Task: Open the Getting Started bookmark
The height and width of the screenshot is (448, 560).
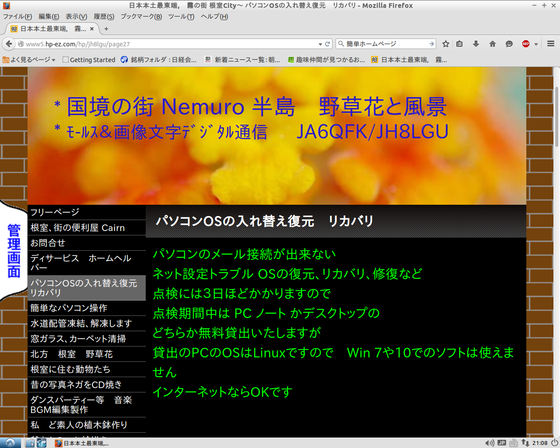Action: click(89, 60)
